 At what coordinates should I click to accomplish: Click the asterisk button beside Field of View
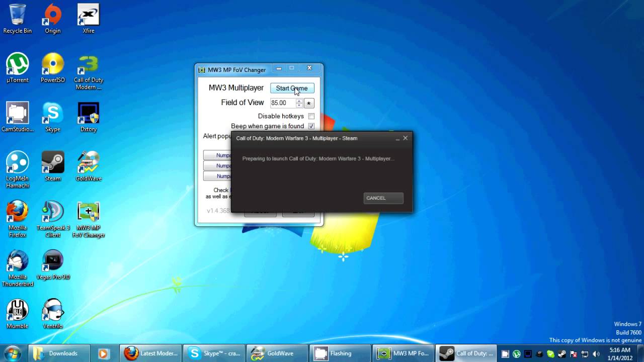309,103
